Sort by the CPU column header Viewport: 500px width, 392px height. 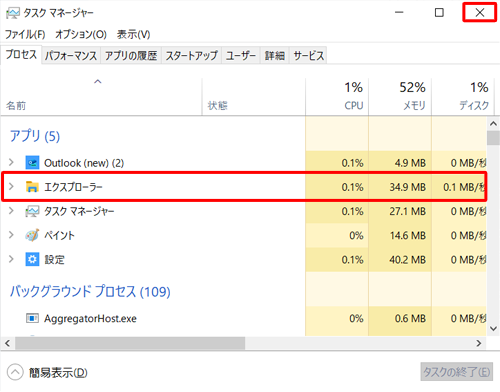tap(337, 97)
